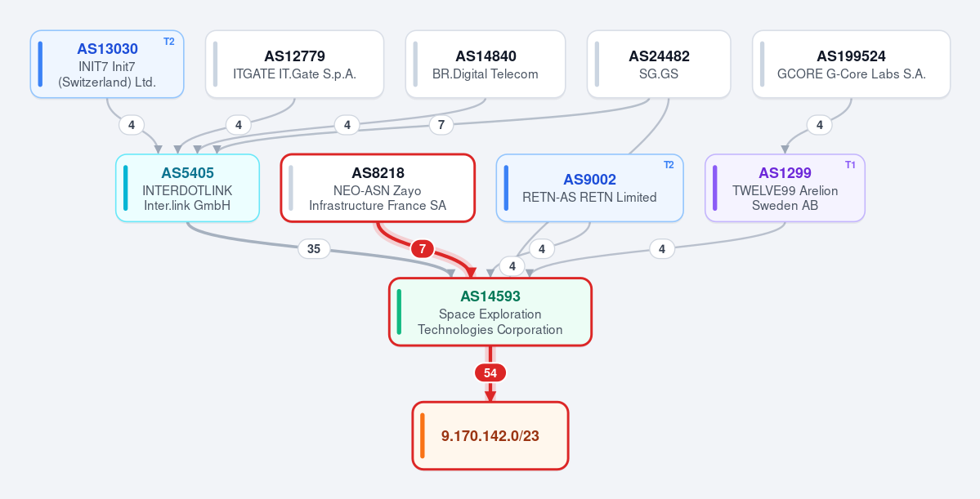The height and width of the screenshot is (499, 980).
Task: Click the red 7 edge label
Action: point(423,249)
